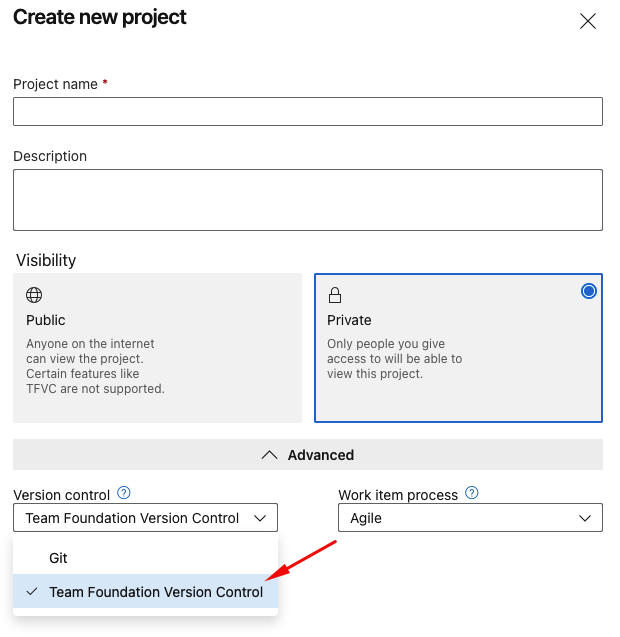The height and width of the screenshot is (637, 620).
Task: Click the Advanced label text
Action: coord(321,455)
